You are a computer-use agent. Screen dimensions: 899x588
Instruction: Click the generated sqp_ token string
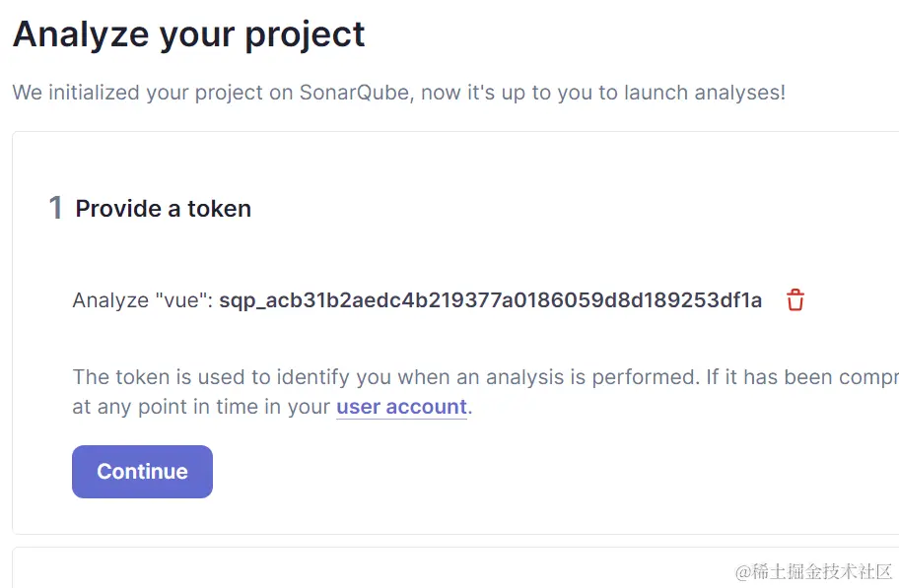(x=490, y=300)
